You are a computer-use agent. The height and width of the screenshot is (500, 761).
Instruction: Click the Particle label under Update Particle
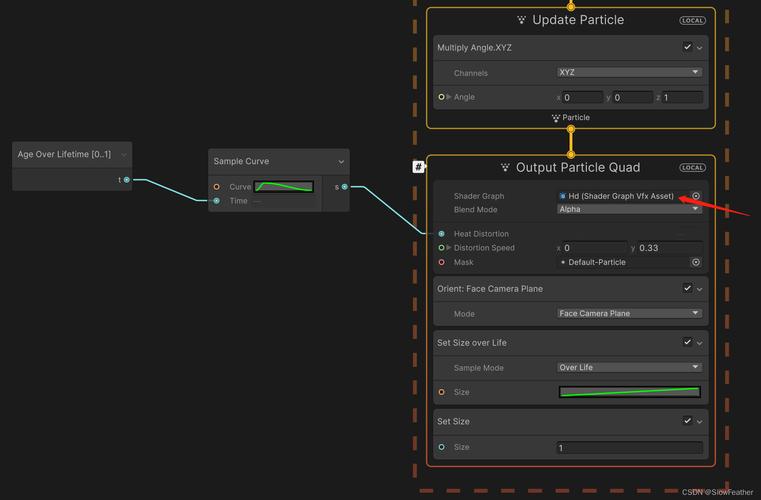coord(576,117)
